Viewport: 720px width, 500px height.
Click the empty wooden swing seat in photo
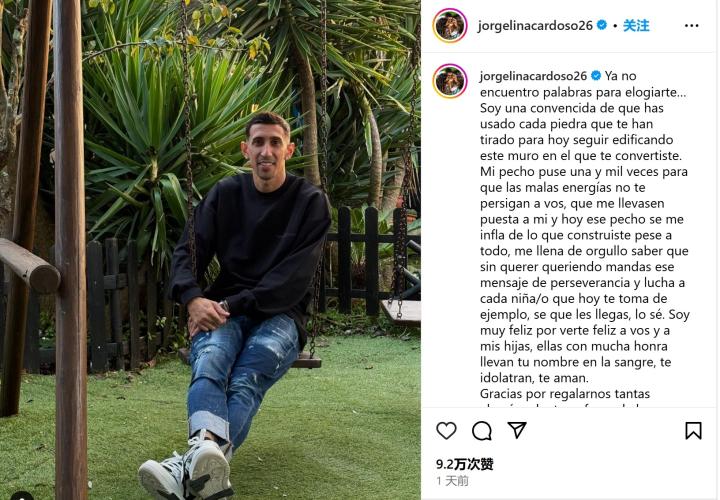click(x=401, y=311)
